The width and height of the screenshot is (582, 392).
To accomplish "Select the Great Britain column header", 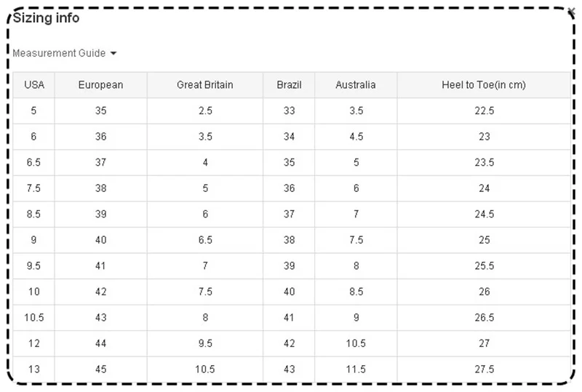I will 205,85.
